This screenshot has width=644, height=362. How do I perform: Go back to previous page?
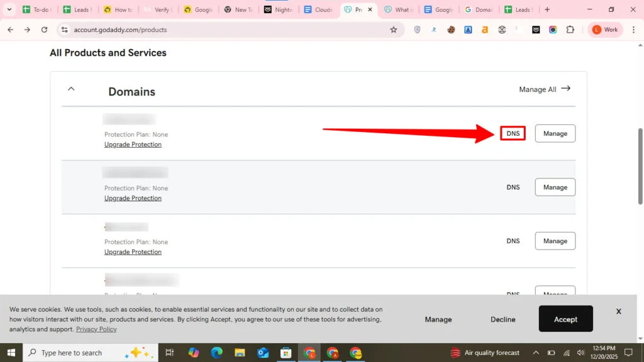pyautogui.click(x=10, y=30)
